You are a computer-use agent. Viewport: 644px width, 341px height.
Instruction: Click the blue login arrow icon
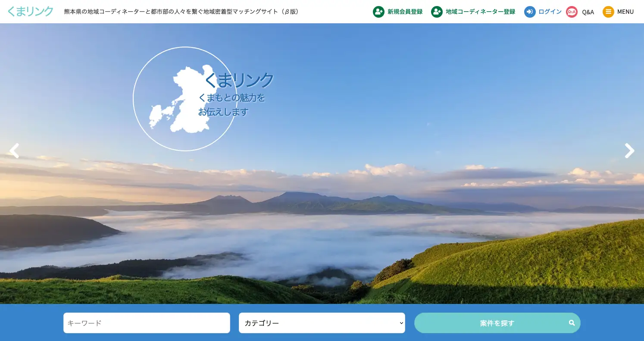point(530,12)
